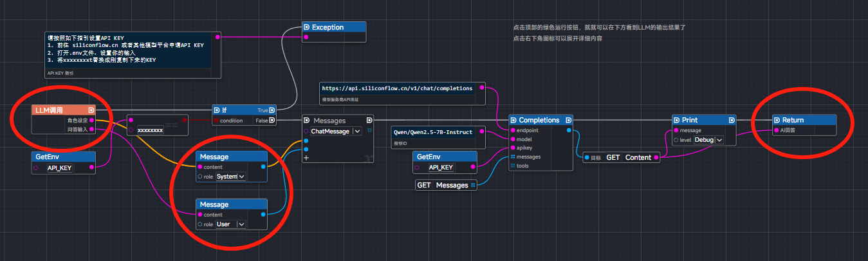Open the role dropdown showing System
868x261 pixels.
[241, 177]
